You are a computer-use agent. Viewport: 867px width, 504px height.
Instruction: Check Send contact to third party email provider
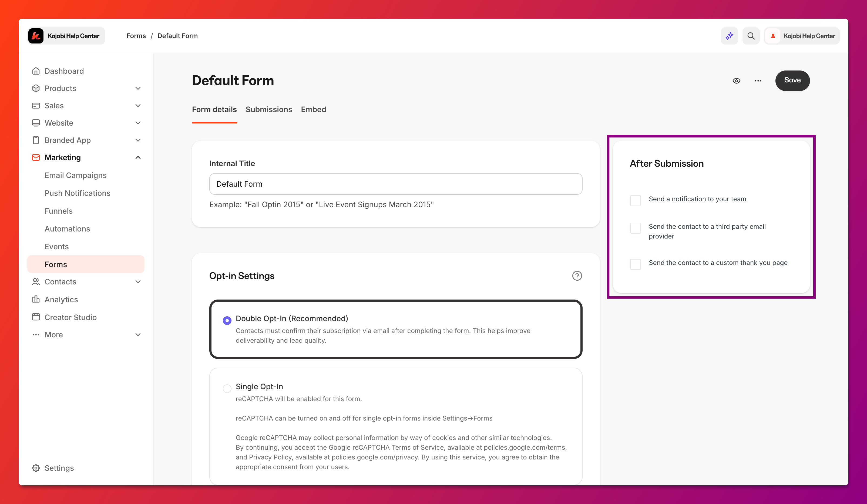pos(635,228)
